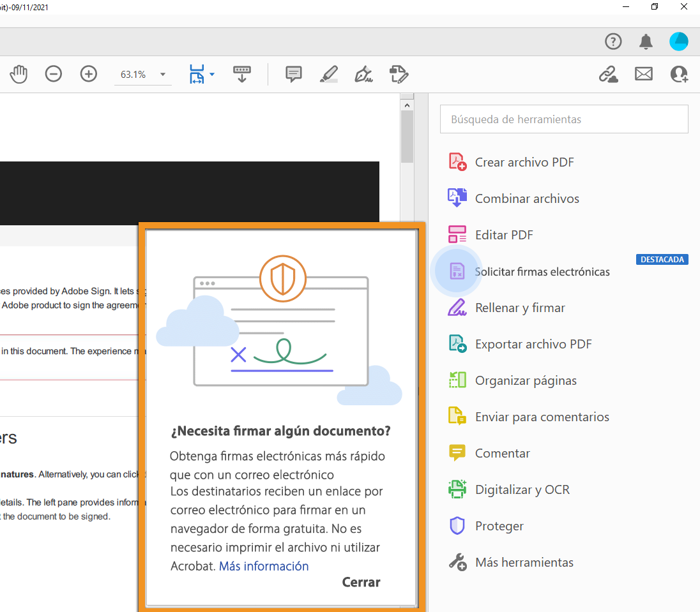Click the scrolling mode keyboard-arrow icon

242,74
